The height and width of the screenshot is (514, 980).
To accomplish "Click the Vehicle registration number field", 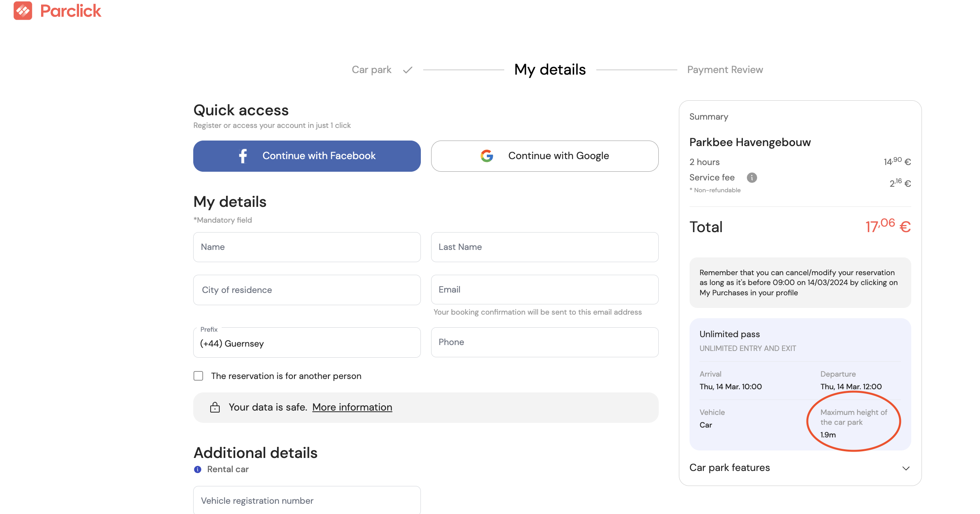I will 307,501.
